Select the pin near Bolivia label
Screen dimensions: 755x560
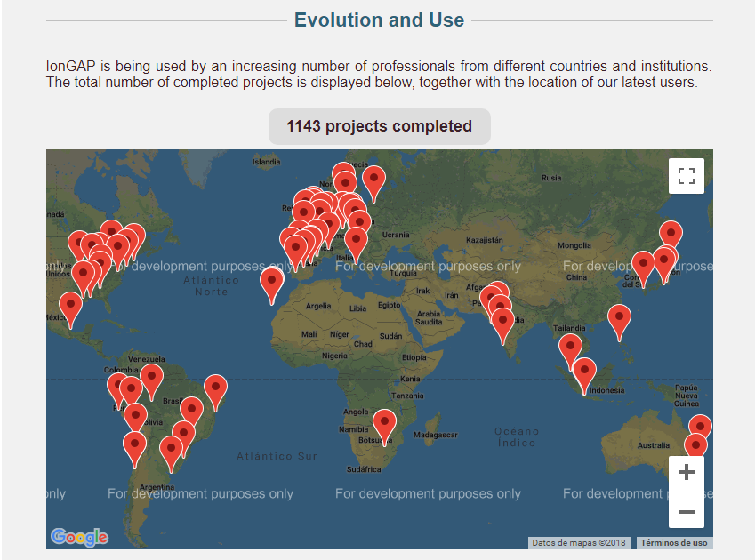click(135, 417)
